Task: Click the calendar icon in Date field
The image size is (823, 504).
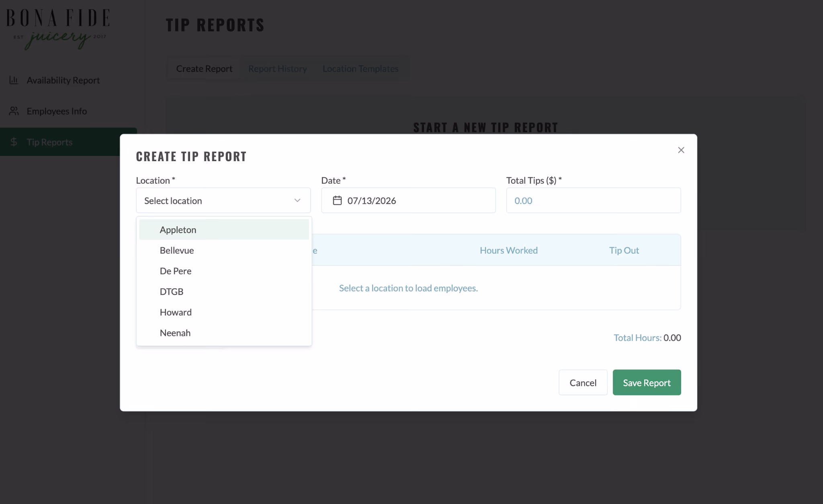Action: click(x=337, y=200)
